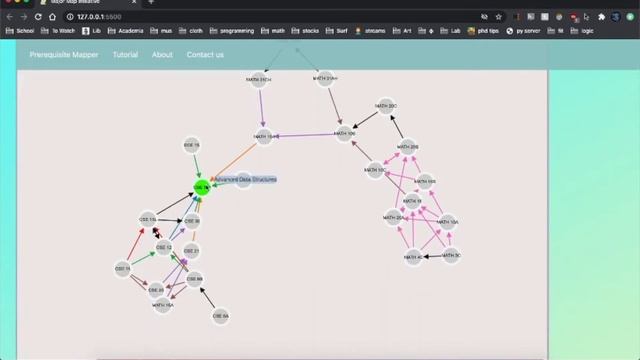640x360 pixels.
Task: Open the About navigation item
Action: tap(162, 55)
